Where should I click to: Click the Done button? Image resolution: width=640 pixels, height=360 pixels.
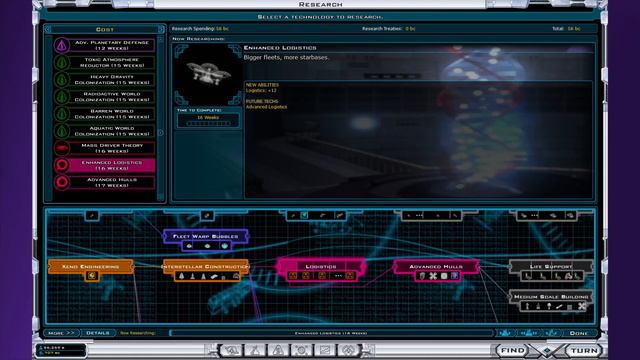(578, 333)
